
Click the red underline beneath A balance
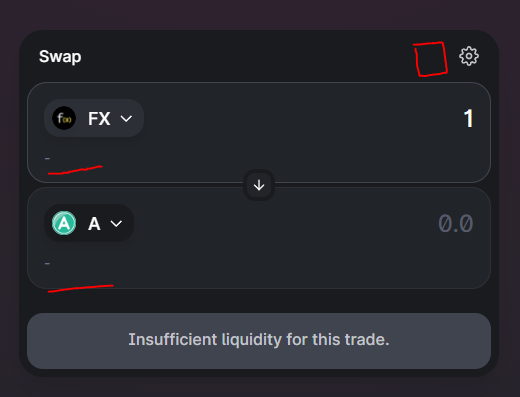click(x=80, y=288)
